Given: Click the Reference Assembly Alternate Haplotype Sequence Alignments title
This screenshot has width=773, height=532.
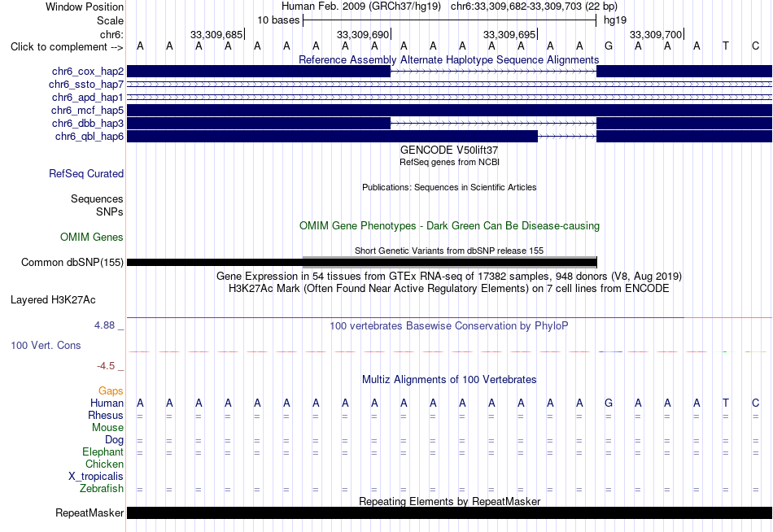Looking at the screenshot, I should tap(448, 59).
